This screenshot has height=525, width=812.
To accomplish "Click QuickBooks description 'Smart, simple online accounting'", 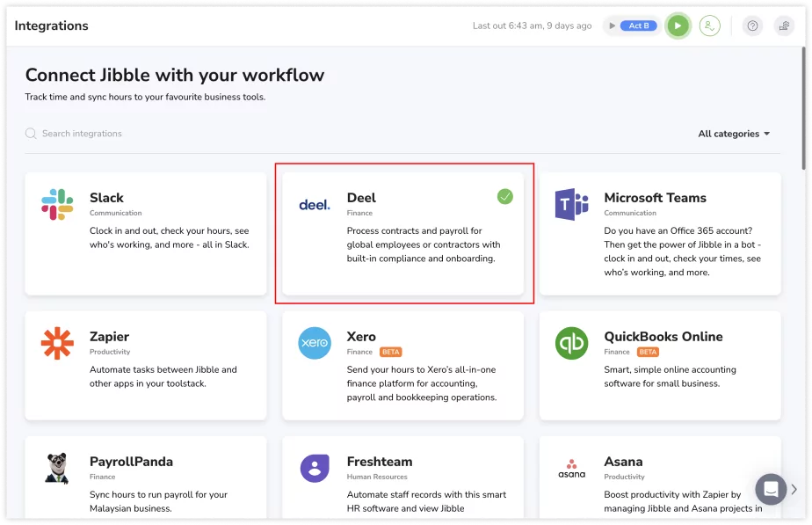I will [671, 376].
